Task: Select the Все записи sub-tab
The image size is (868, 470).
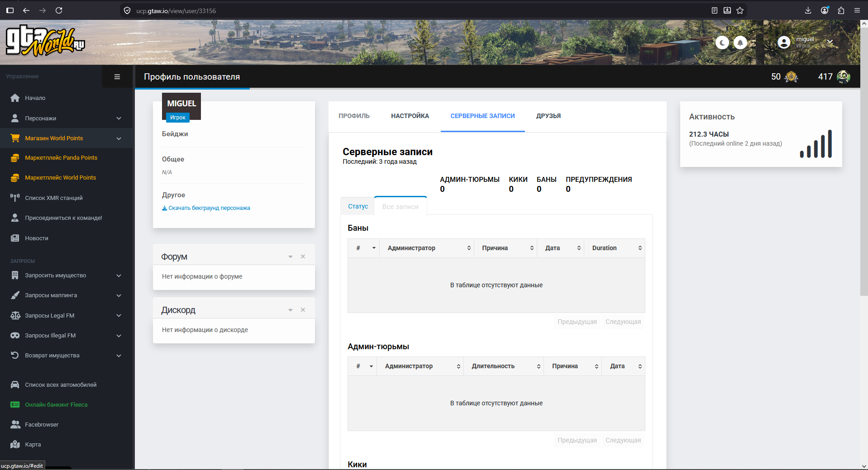Action: click(x=401, y=206)
